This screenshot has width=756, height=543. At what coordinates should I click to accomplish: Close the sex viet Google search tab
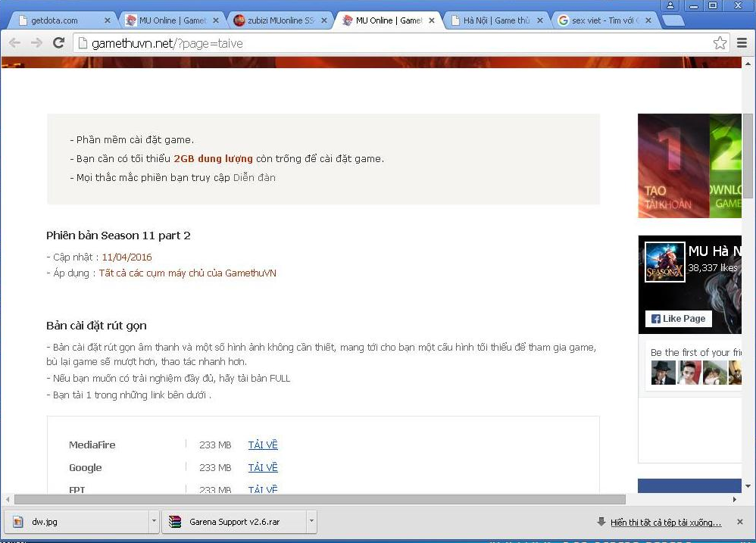click(x=648, y=20)
